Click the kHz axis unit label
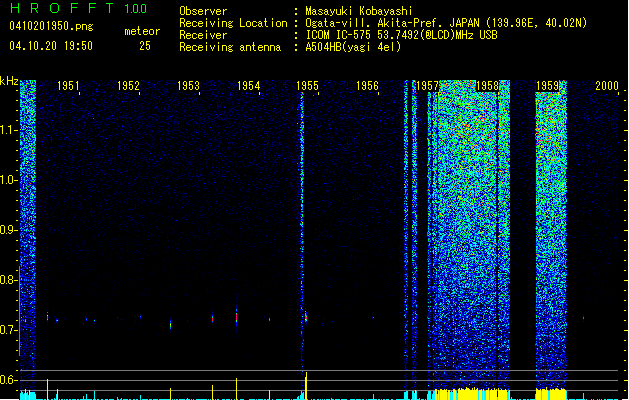Viewport: 629px width, 400px height. coord(9,81)
